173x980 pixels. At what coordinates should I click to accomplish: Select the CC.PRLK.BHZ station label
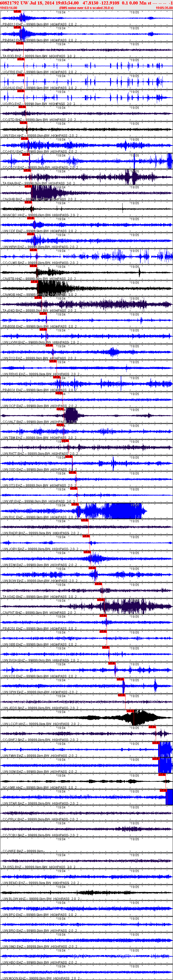coord(40,820)
